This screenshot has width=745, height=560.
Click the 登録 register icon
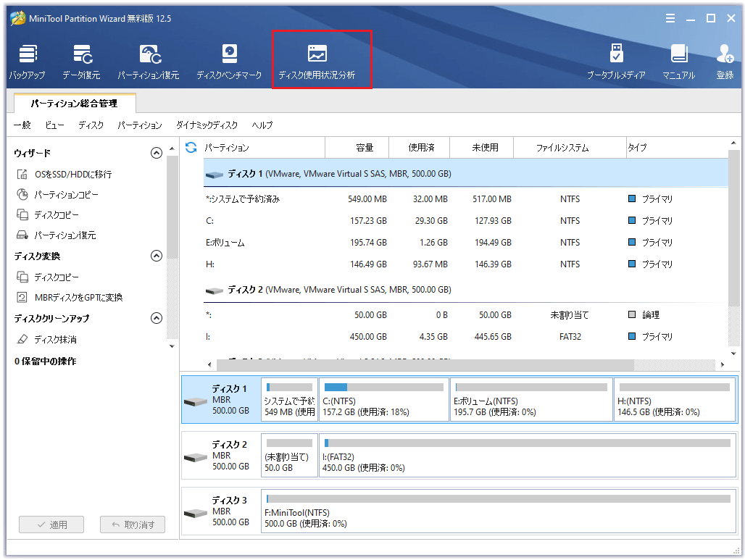725,62
